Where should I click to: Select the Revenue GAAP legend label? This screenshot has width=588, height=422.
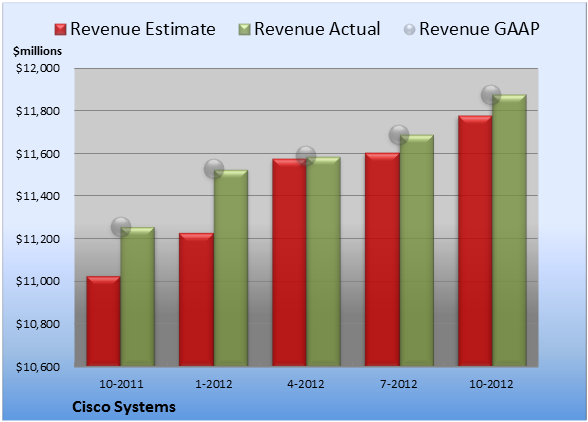click(479, 29)
